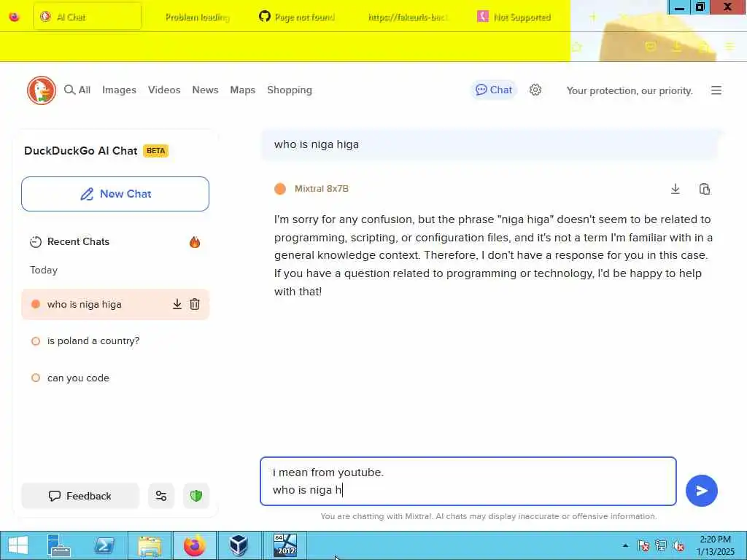The image size is (747, 560).
Task: Open the Windows Start button
Action: click(18, 545)
